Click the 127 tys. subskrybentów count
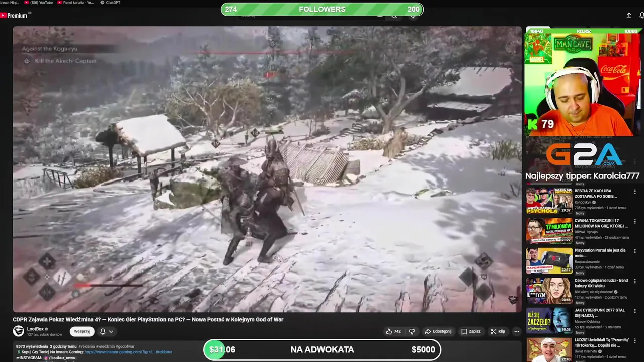Image resolution: width=644 pixels, height=362 pixels. (x=44, y=335)
